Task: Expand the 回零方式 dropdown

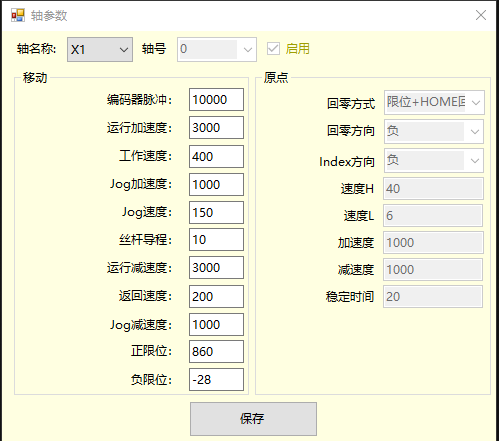Action: (x=434, y=103)
